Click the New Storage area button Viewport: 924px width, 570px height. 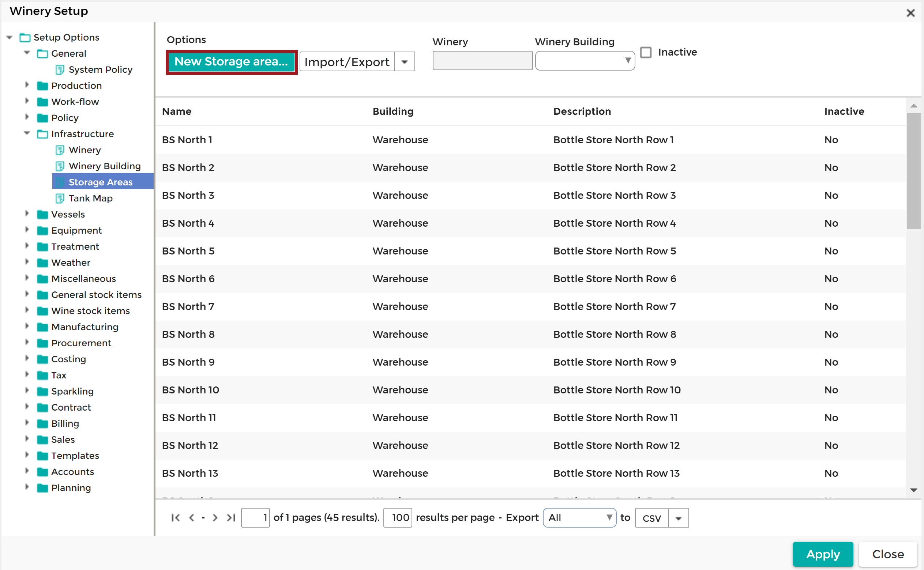click(231, 62)
